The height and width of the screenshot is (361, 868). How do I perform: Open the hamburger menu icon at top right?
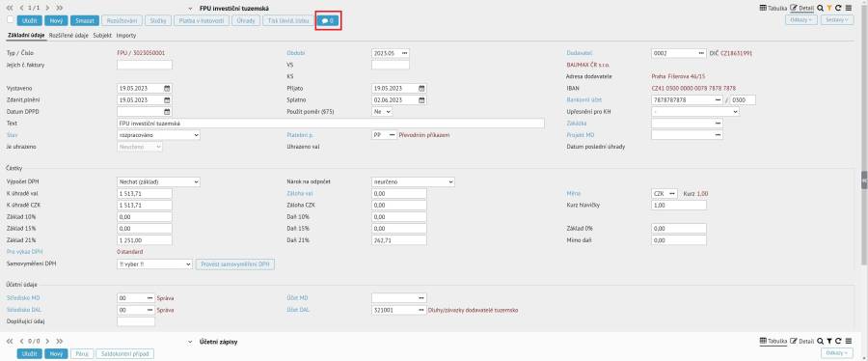(x=849, y=9)
